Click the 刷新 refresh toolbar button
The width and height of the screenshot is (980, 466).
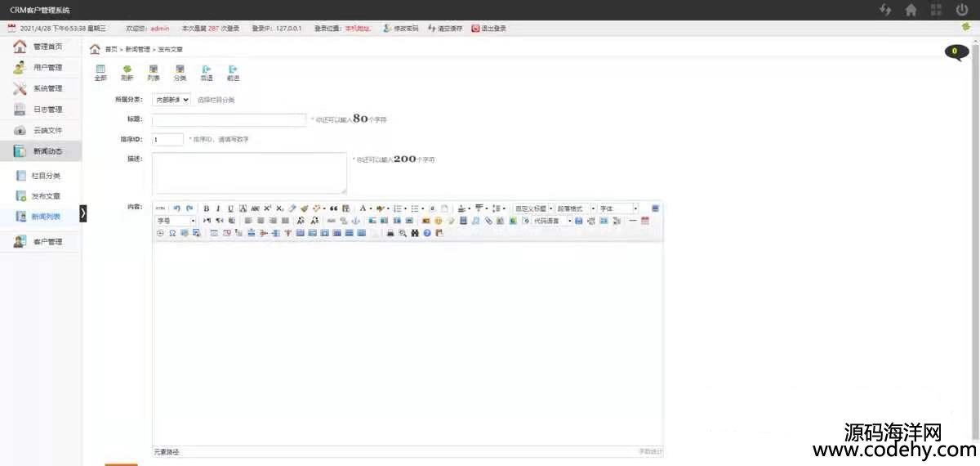coord(127,73)
